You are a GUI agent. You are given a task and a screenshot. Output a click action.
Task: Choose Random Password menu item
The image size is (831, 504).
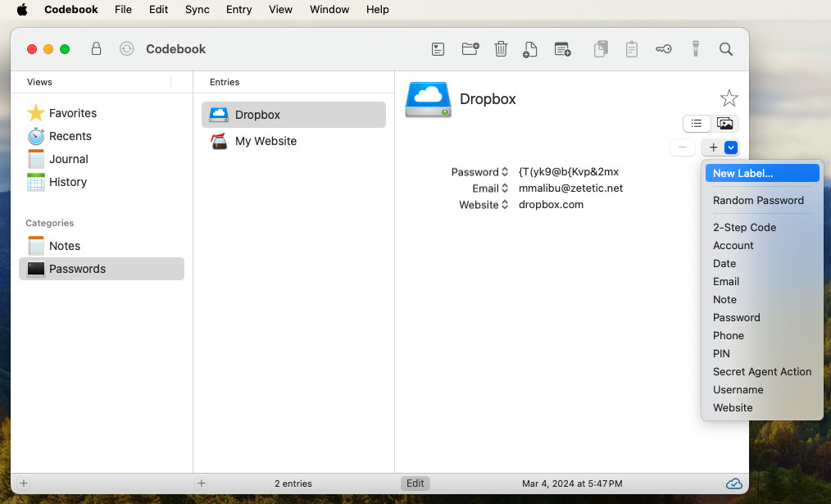pyautogui.click(x=762, y=200)
